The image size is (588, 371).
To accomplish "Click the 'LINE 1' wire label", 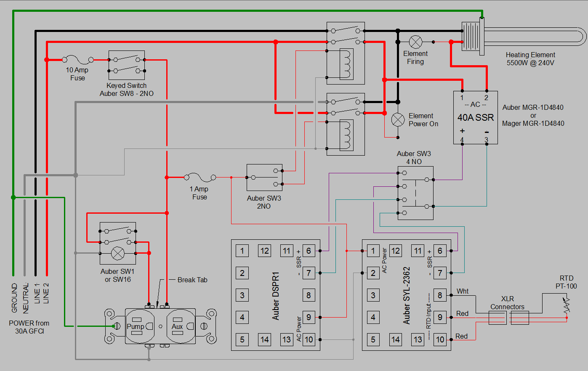I will (x=37, y=293).
